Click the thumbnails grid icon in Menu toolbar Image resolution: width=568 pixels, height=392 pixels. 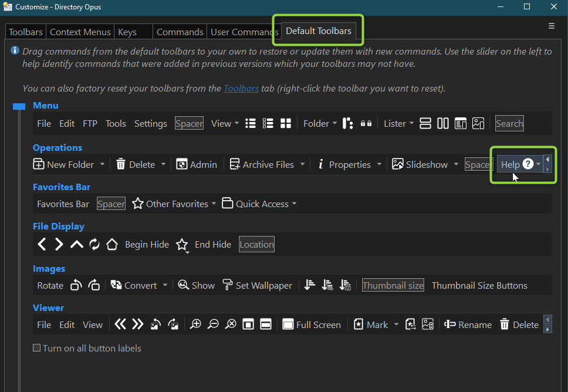coord(286,123)
